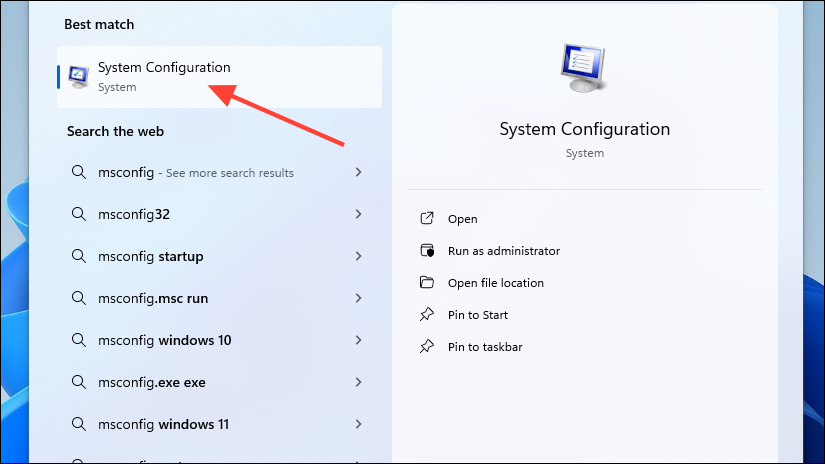Expand the msconfig.msc run suggestion chevron

coord(358,298)
